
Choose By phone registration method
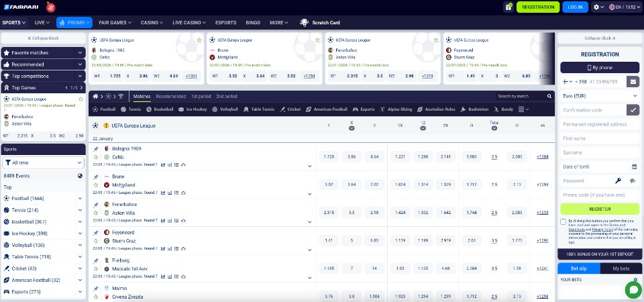600,67
